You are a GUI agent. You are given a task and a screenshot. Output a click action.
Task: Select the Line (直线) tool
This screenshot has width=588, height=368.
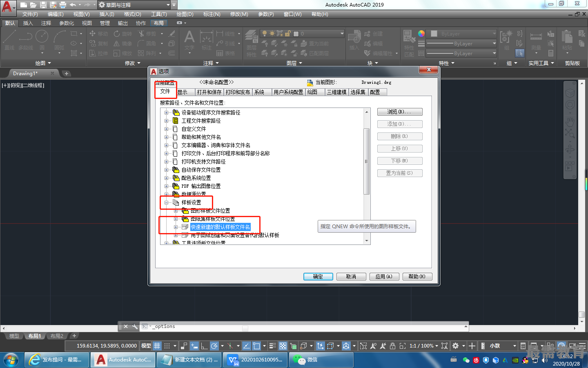point(9,40)
